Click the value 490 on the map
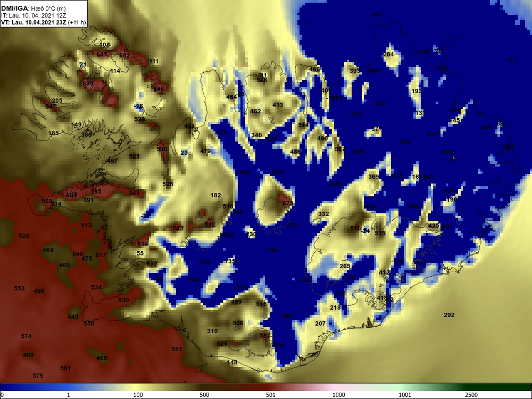The width and height of the screenshot is (532, 399). (x=322, y=138)
